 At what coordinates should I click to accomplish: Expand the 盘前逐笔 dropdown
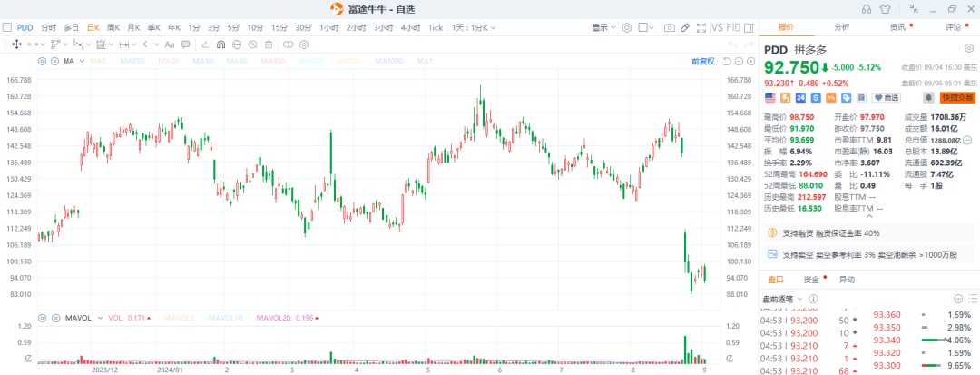pos(782,298)
